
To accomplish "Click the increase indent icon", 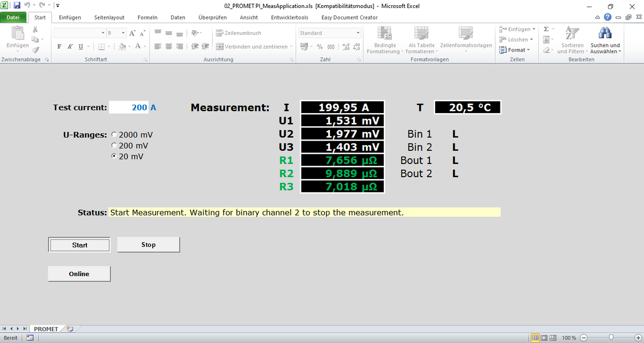I will (205, 47).
